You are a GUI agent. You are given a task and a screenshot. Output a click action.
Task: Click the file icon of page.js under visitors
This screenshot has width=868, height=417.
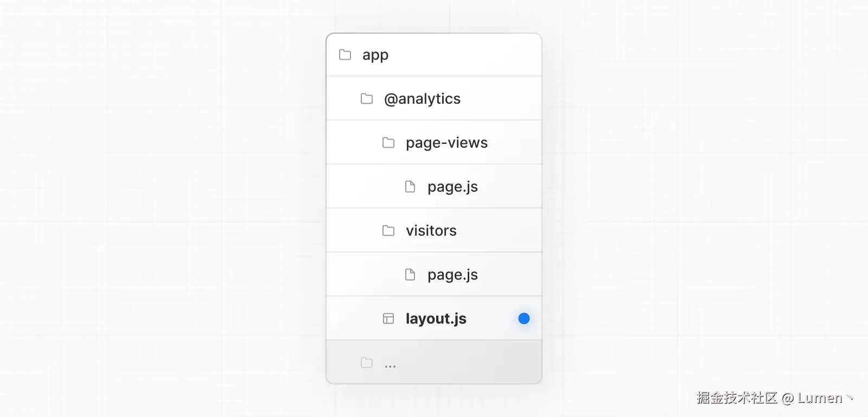point(410,275)
